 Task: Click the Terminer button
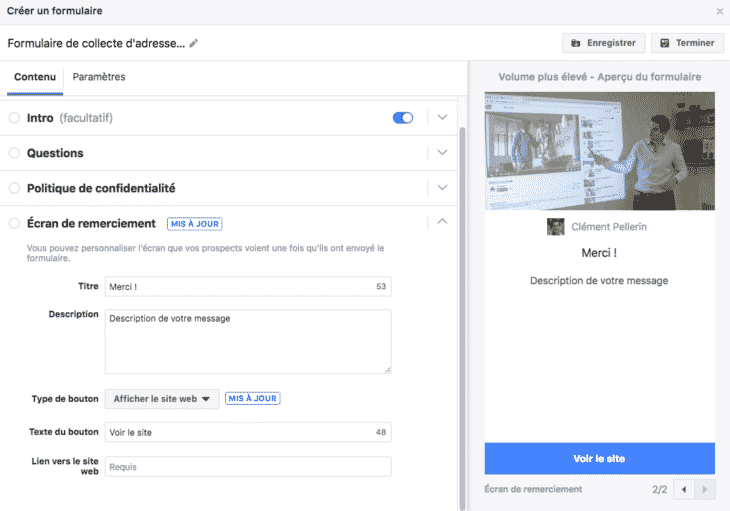click(688, 43)
